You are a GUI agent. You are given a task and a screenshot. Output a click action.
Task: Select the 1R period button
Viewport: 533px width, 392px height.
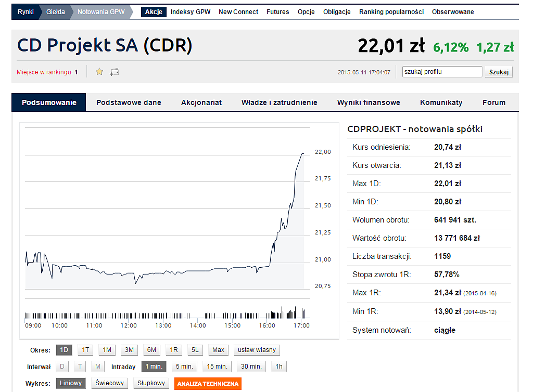(174, 350)
